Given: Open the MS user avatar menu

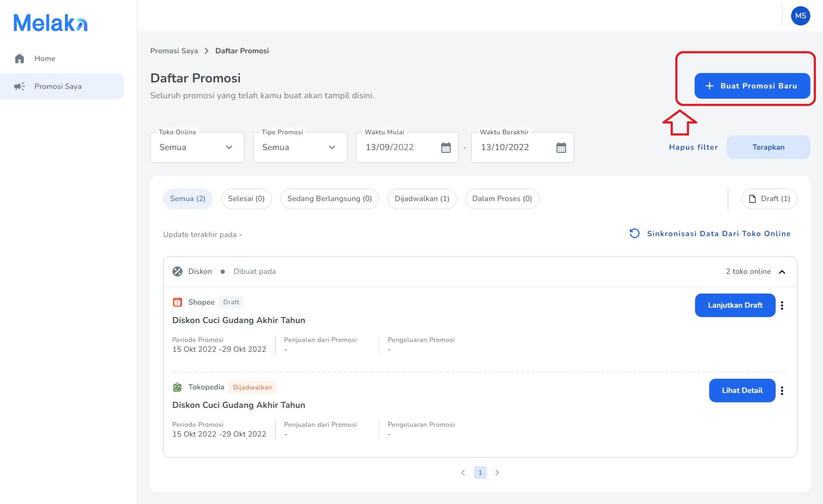Looking at the screenshot, I should (x=800, y=16).
